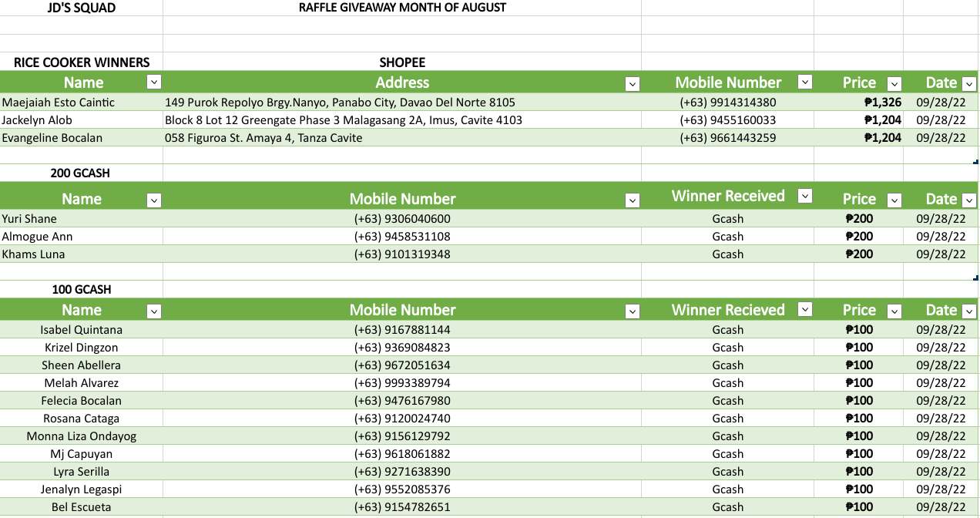The width and height of the screenshot is (980, 518).
Task: Select the 200 GCASH section heading
Action: point(80,173)
